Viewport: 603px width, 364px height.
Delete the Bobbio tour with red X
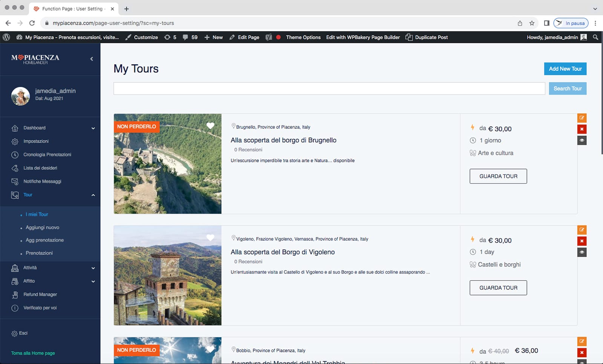pos(582,353)
